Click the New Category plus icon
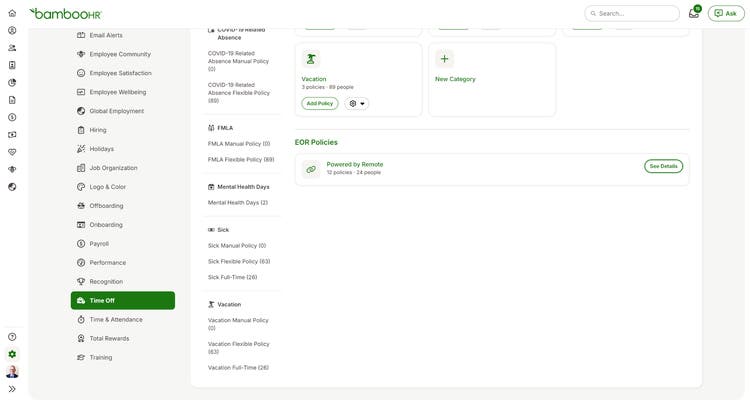This screenshot has height=405, width=750. tap(444, 59)
